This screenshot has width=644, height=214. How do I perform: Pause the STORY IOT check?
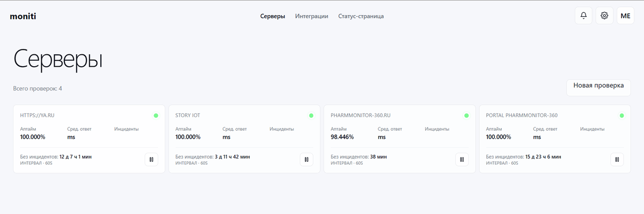(306, 159)
